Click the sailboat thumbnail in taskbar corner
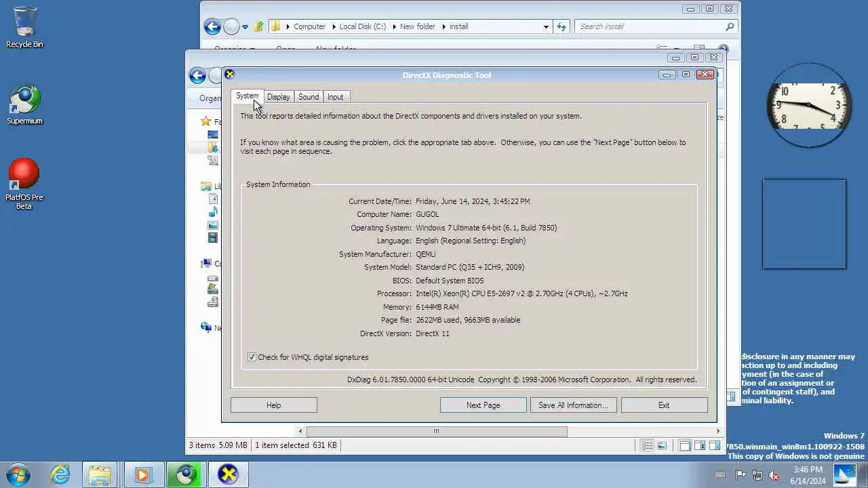 pos(845,474)
